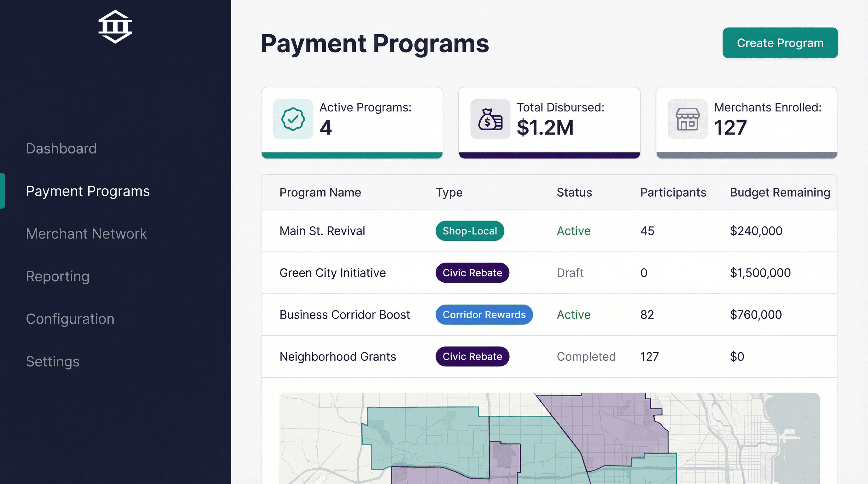Open Dashboard in the sidebar
This screenshot has height=484, width=868.
click(x=61, y=148)
